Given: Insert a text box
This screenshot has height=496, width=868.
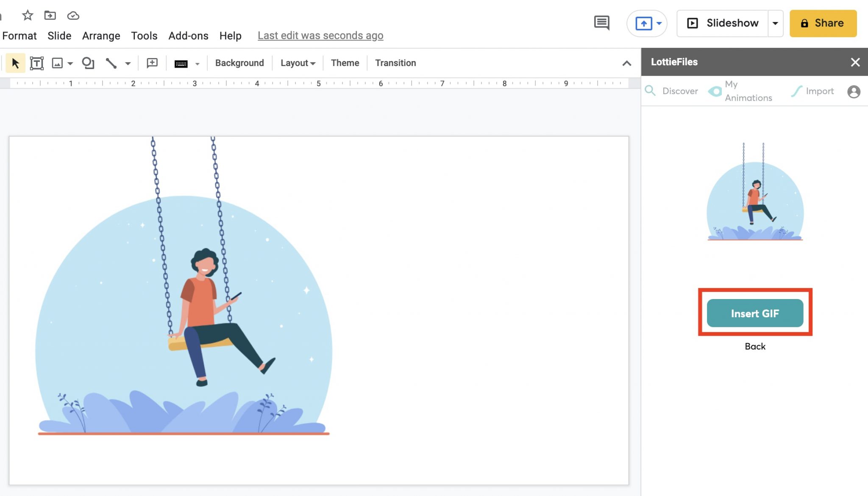Looking at the screenshot, I should (37, 63).
